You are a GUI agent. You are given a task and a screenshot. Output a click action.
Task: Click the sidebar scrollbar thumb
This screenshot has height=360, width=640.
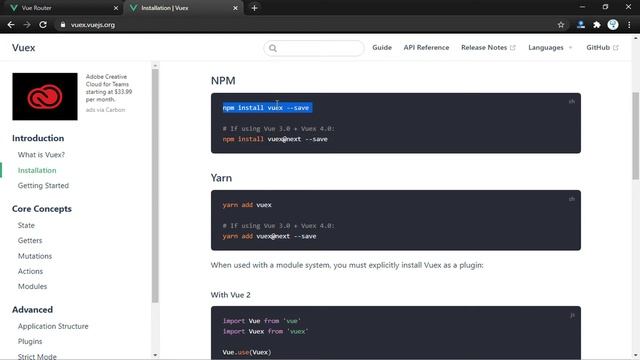[x=155, y=186]
